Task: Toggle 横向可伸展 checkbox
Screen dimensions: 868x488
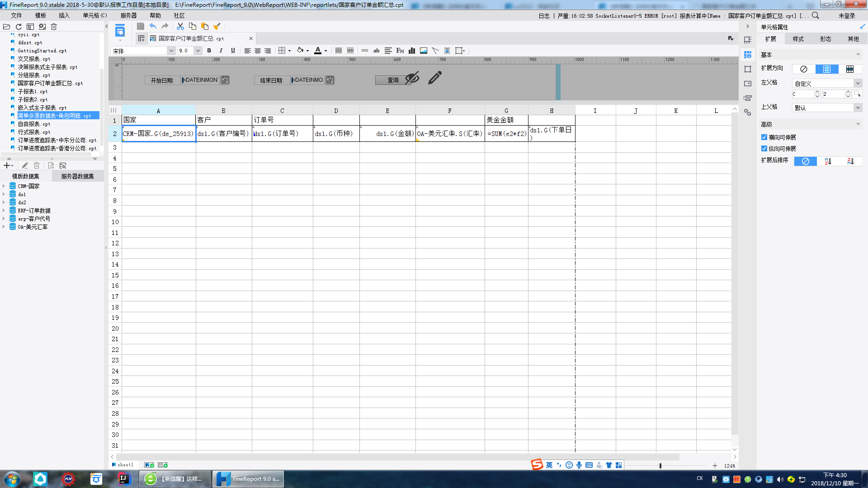Action: click(x=764, y=137)
